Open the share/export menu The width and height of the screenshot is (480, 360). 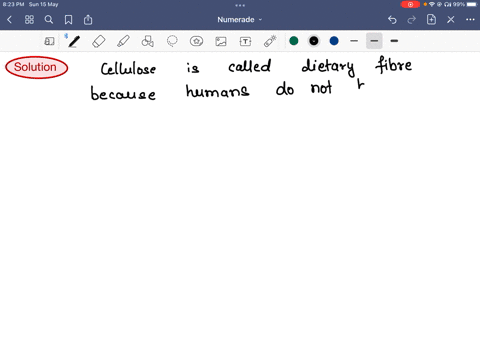coord(88,20)
